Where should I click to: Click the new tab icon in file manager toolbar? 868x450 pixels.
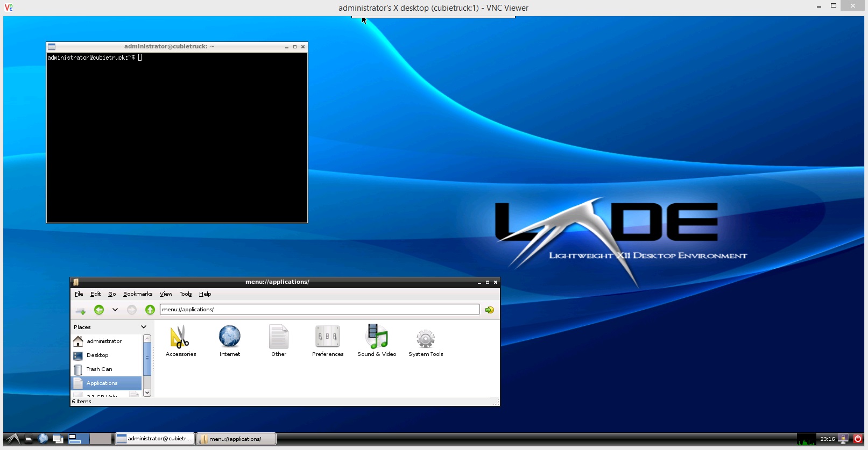point(81,310)
